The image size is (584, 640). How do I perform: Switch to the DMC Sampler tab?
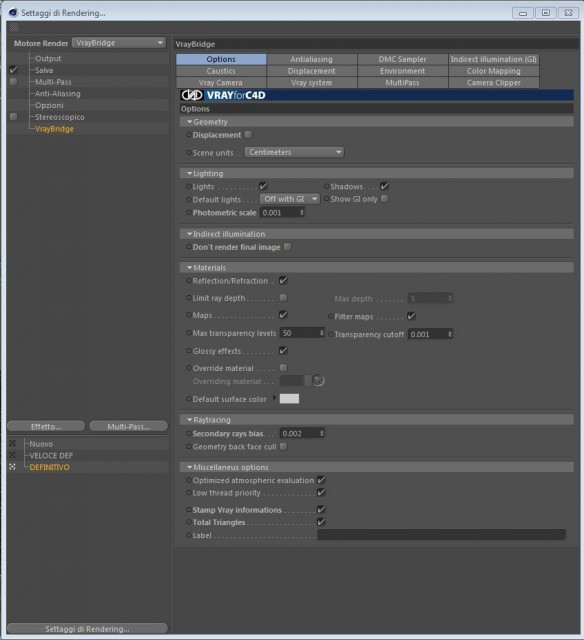tap(402, 59)
